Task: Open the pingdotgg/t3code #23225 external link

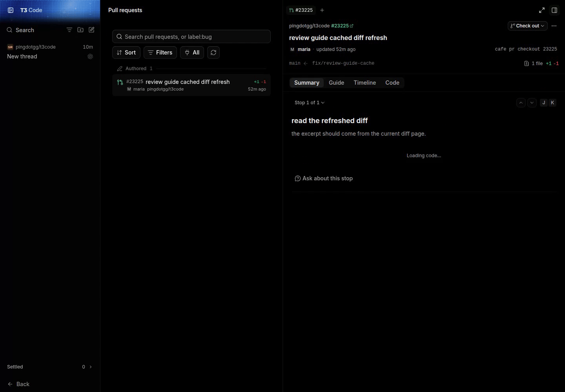Action: pos(321,26)
